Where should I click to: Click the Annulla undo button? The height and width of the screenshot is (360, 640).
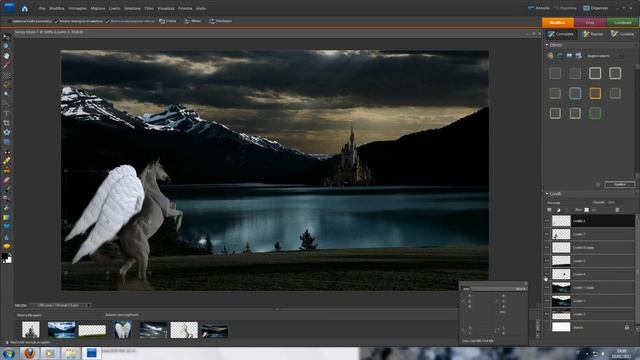(539, 8)
